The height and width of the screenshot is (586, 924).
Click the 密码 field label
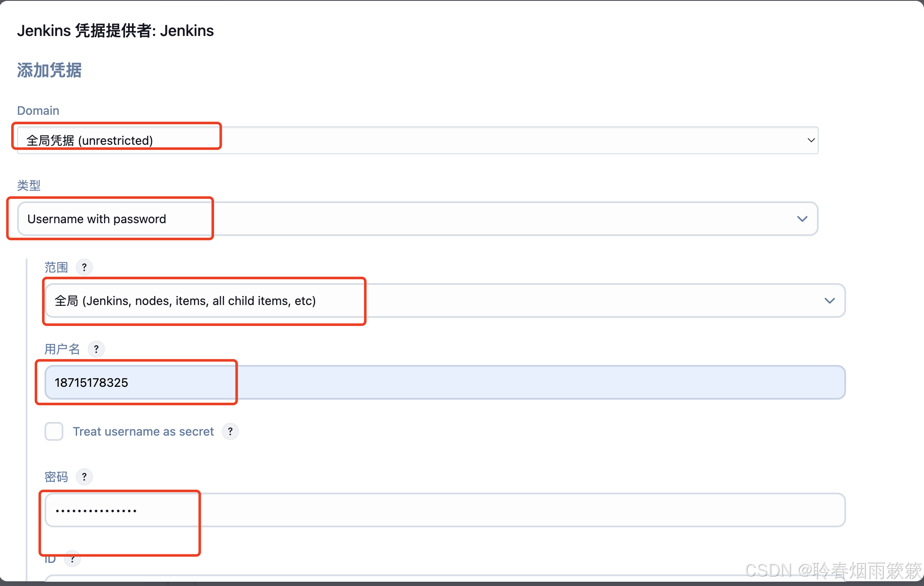(x=56, y=477)
